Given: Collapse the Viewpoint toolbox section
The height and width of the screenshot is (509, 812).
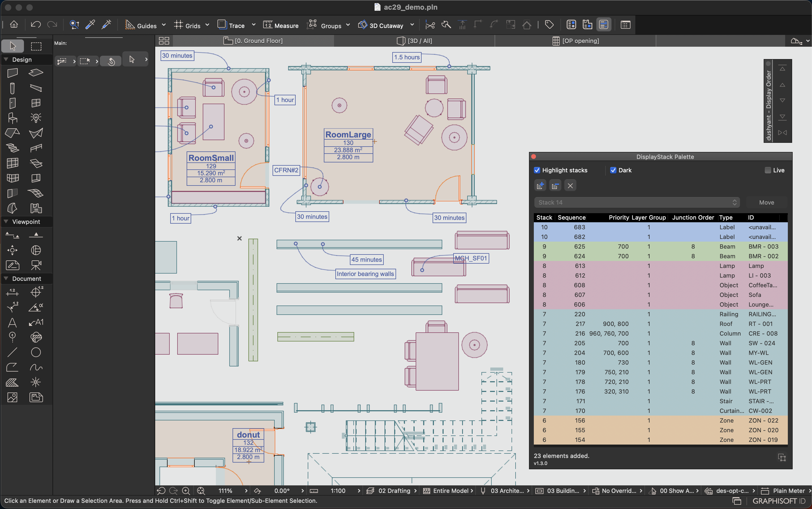Looking at the screenshot, I should click(x=6, y=221).
